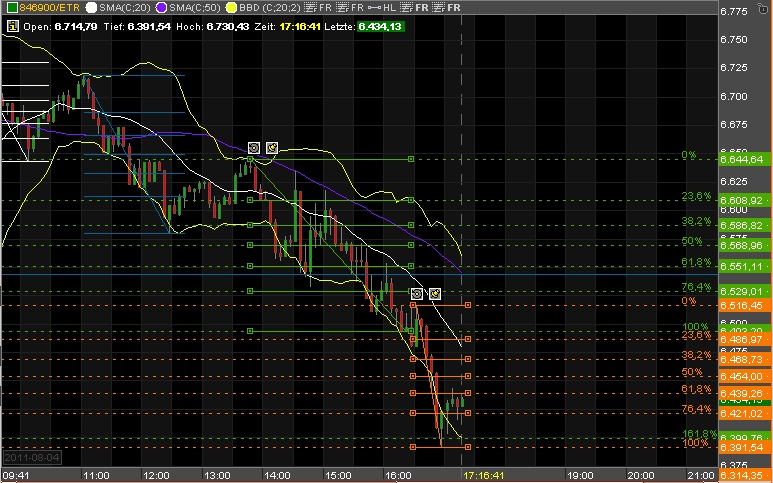Click the yellow BBD (C;20;2) color circle

click(231, 7)
